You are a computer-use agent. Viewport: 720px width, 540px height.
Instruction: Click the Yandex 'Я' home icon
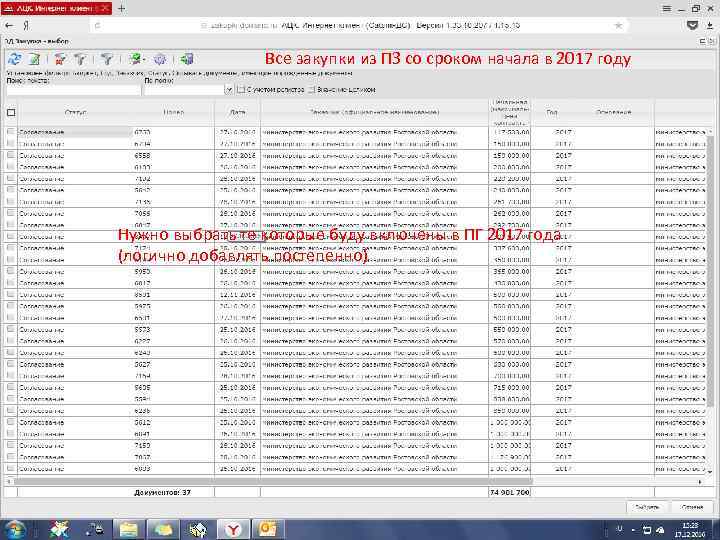pyautogui.click(x=27, y=26)
